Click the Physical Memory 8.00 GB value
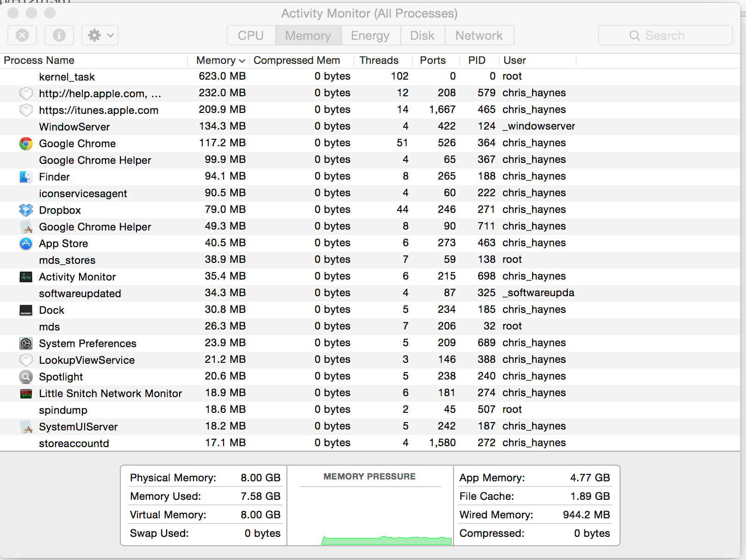The height and width of the screenshot is (560, 746). 261,478
